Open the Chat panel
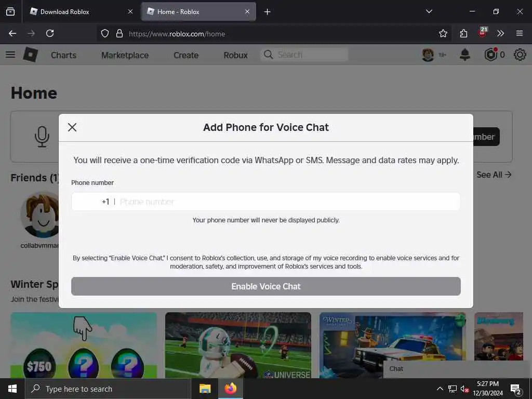The width and height of the screenshot is (532, 399). (457, 369)
